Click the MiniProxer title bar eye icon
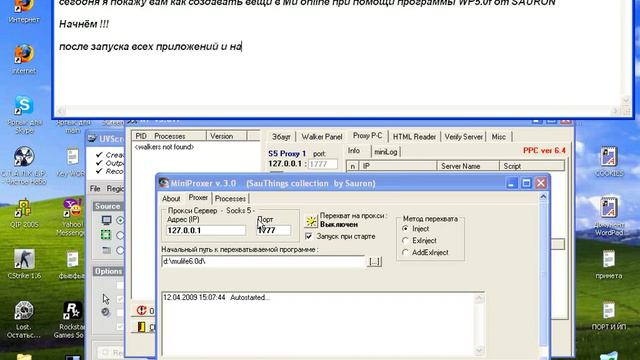Viewport: 640px width, 360px height. (164, 183)
